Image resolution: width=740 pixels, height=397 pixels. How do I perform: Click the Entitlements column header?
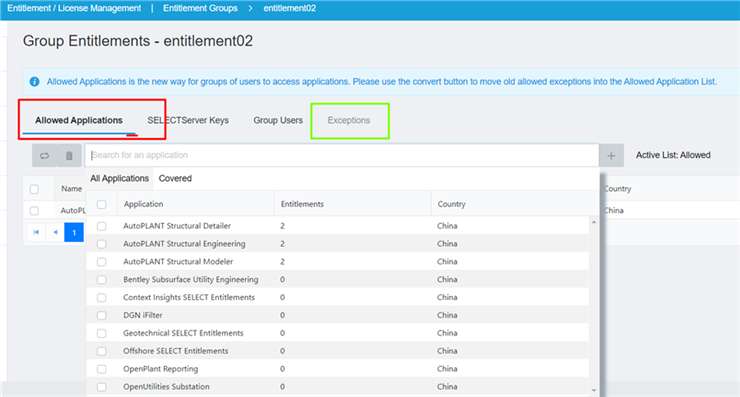[x=302, y=204]
